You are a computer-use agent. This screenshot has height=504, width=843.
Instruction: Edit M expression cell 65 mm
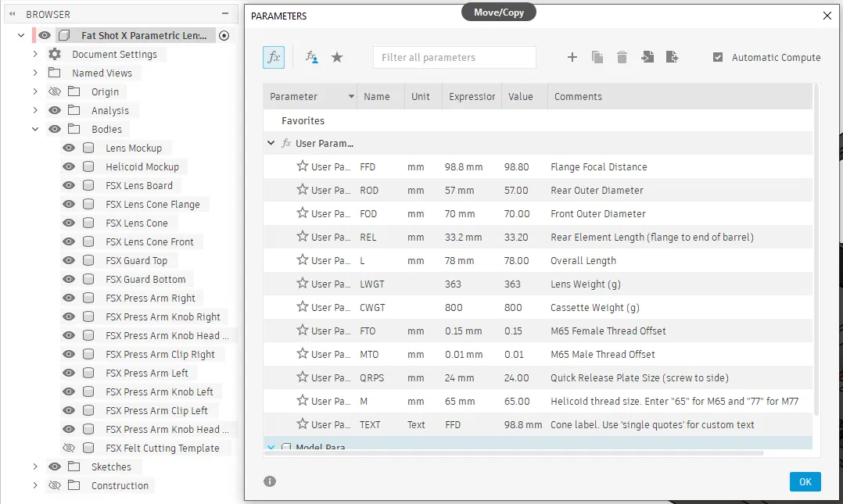click(460, 402)
